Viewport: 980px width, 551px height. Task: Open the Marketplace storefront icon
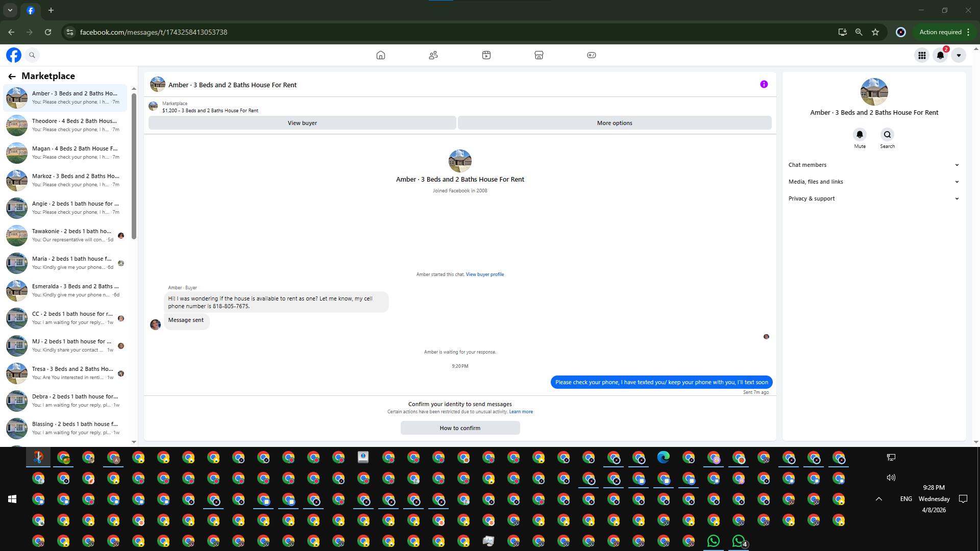[538, 55]
